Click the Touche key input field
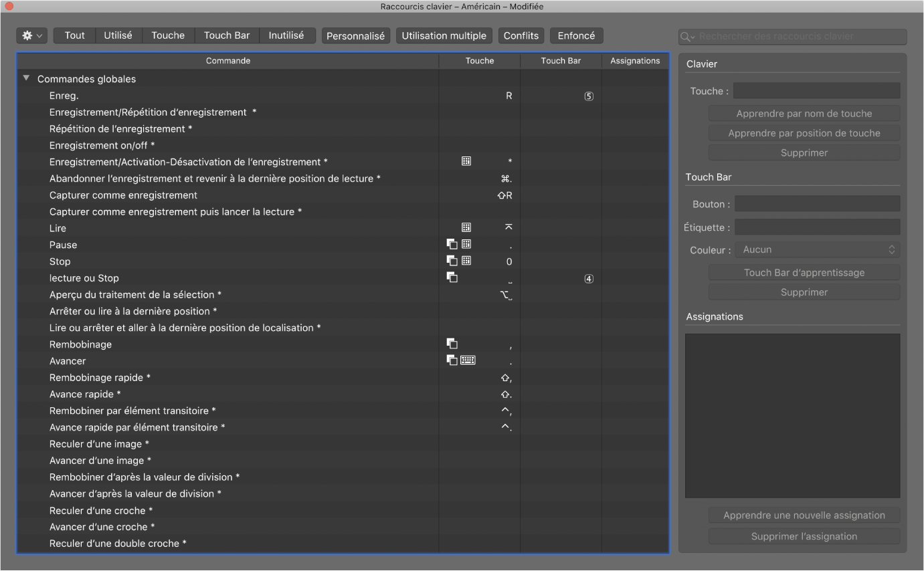The image size is (924, 571). [817, 91]
